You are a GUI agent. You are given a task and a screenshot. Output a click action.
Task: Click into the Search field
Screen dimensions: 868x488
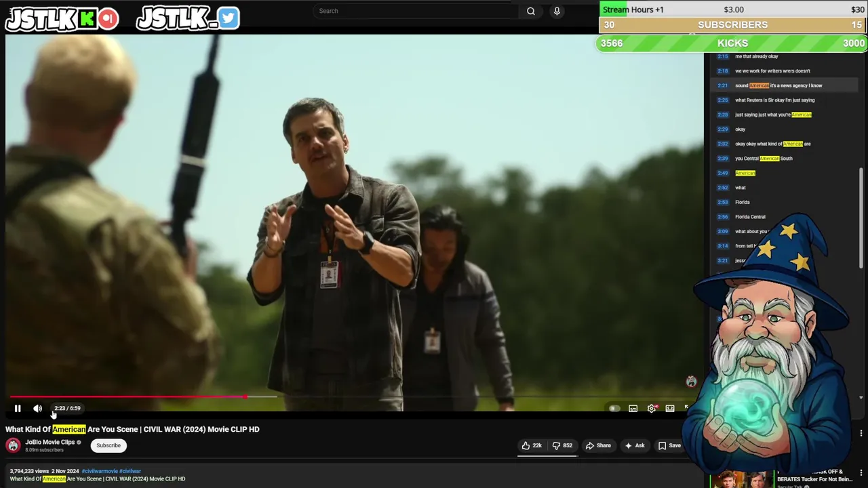(417, 11)
